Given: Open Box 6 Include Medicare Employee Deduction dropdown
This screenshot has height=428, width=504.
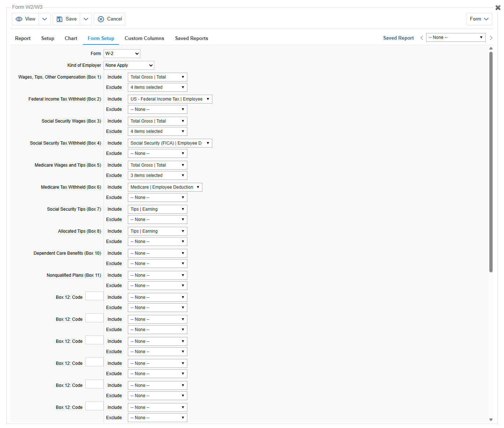Looking at the screenshot, I should pos(165,187).
